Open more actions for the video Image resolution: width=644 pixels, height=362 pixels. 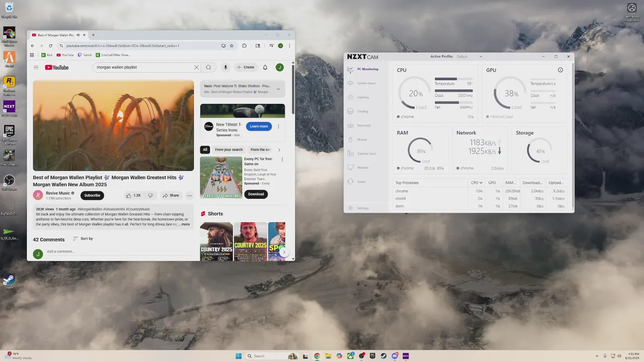(x=189, y=195)
